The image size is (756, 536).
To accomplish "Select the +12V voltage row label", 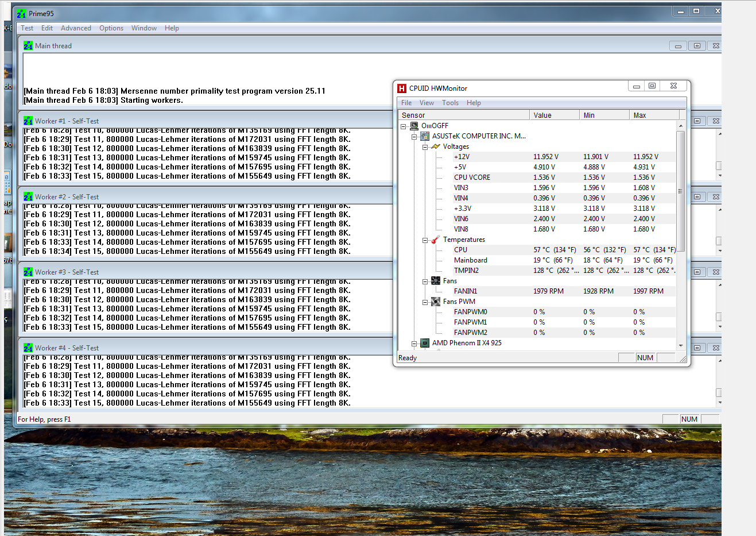I will (x=462, y=157).
